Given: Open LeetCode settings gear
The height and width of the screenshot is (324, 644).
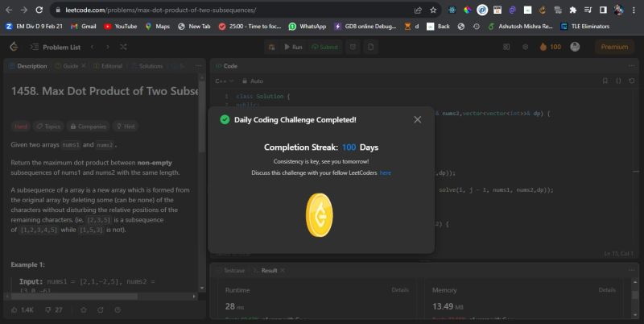Looking at the screenshot, I should [x=526, y=47].
